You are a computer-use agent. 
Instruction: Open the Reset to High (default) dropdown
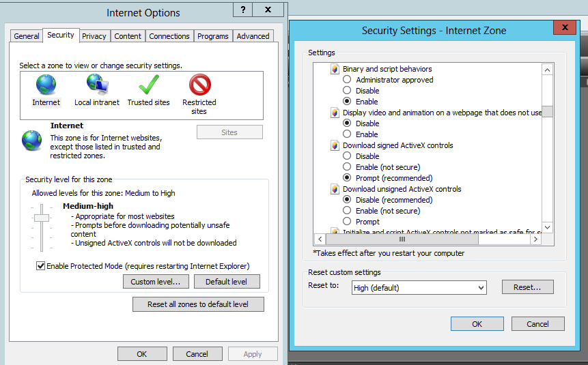pos(419,288)
